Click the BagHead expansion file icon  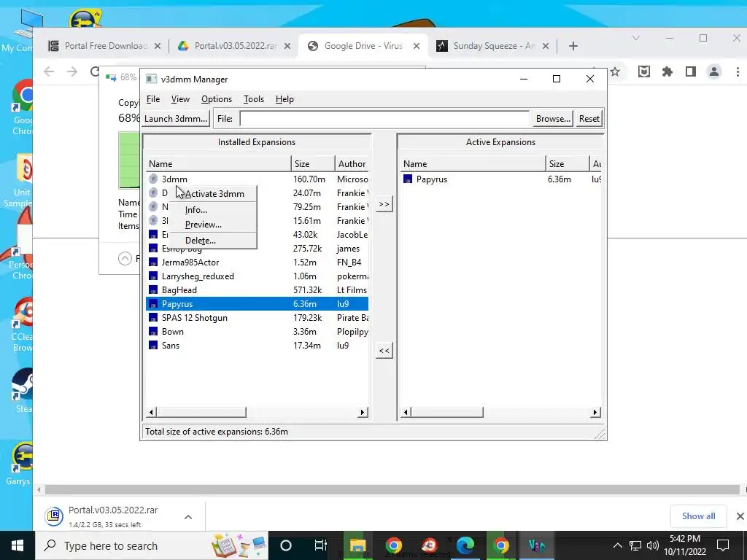pyautogui.click(x=153, y=290)
